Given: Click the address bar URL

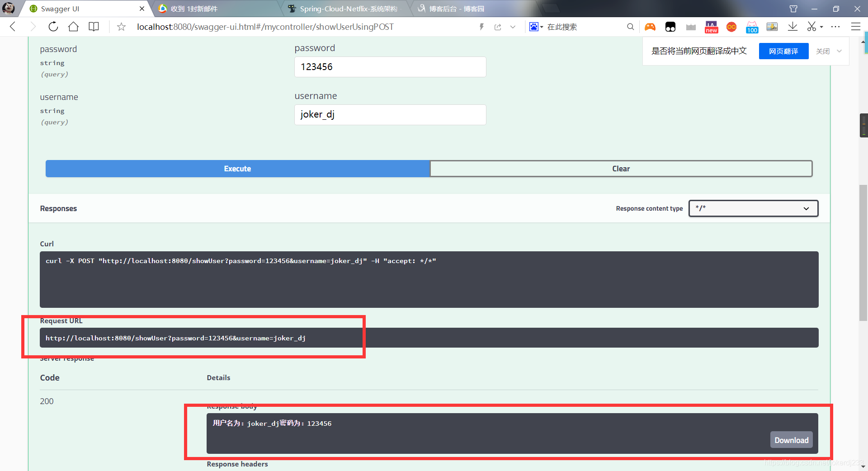Looking at the screenshot, I should pyautogui.click(x=265, y=27).
